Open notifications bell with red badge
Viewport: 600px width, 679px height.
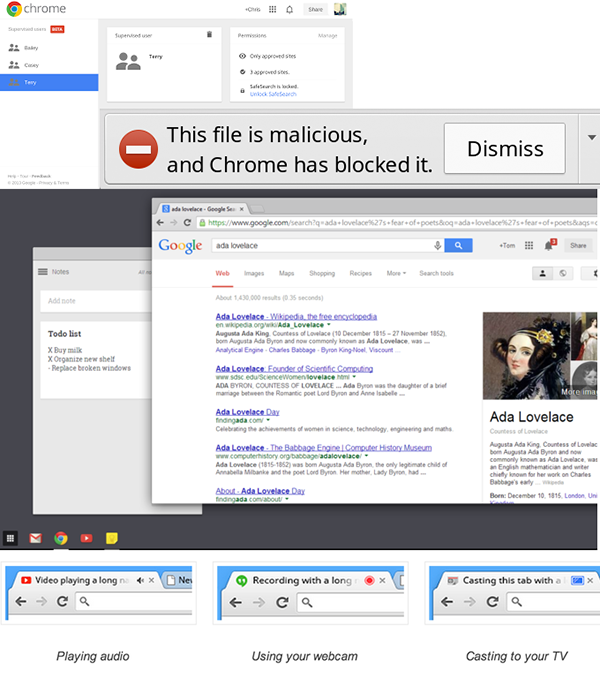coord(550,245)
